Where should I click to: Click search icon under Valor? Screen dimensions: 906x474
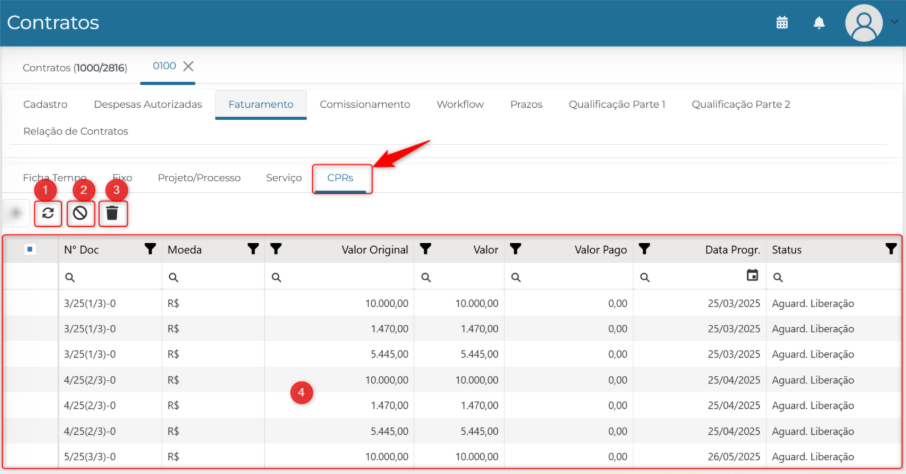click(x=426, y=277)
